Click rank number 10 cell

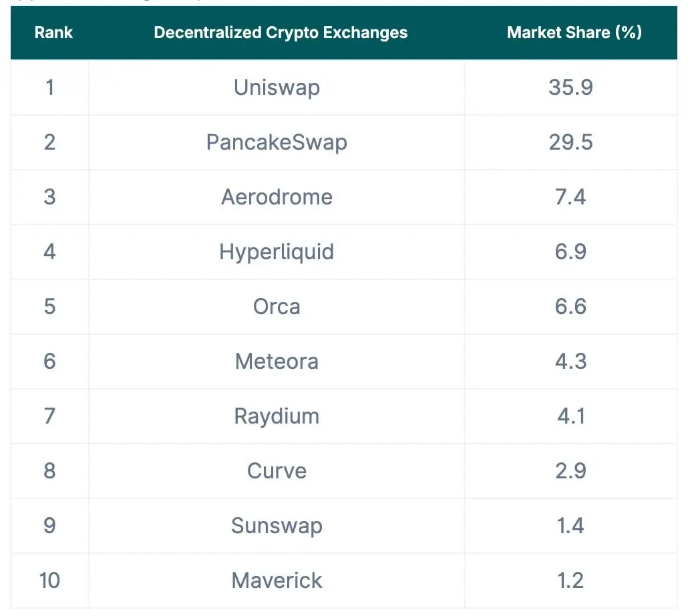[49, 581]
